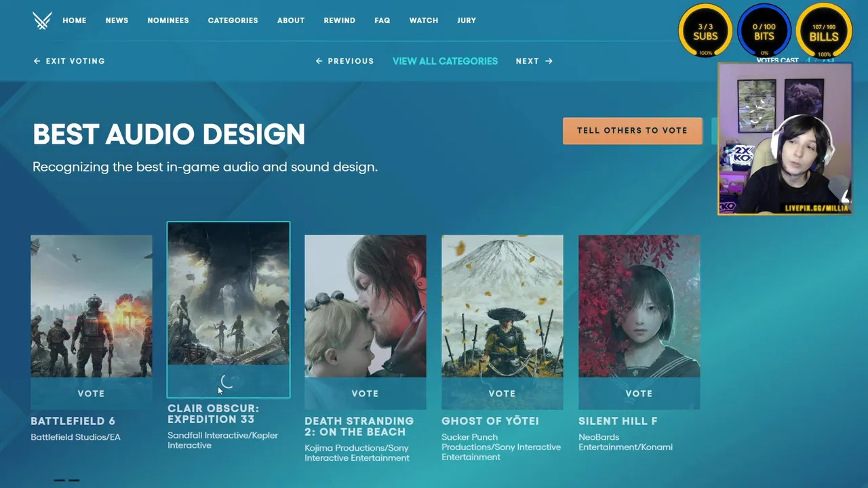
Task: Click the Battlefield Studios/EA developer text
Action: coord(76,437)
